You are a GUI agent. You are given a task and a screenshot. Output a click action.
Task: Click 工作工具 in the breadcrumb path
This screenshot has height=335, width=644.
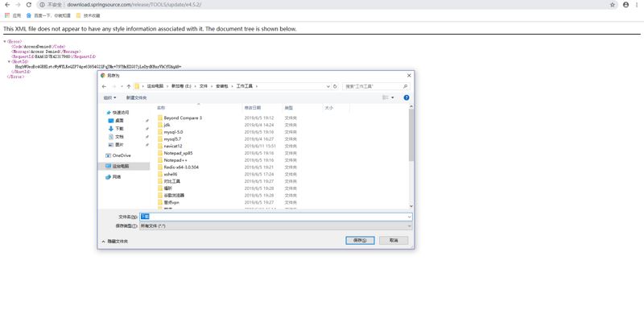(x=245, y=86)
